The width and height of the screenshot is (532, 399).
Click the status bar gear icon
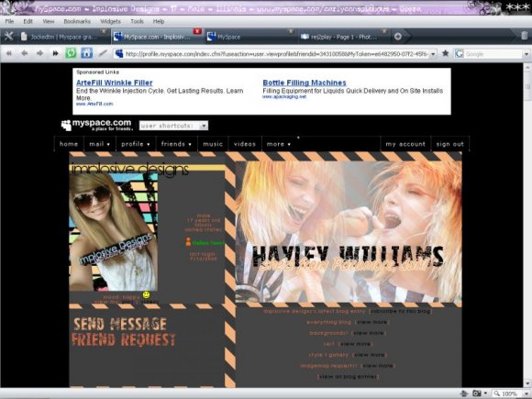(x=464, y=393)
